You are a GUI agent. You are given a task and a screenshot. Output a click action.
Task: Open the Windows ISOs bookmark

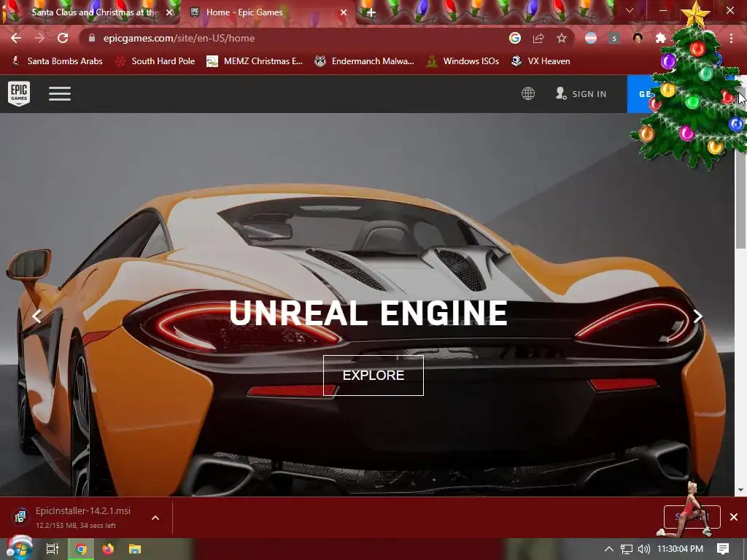[462, 61]
